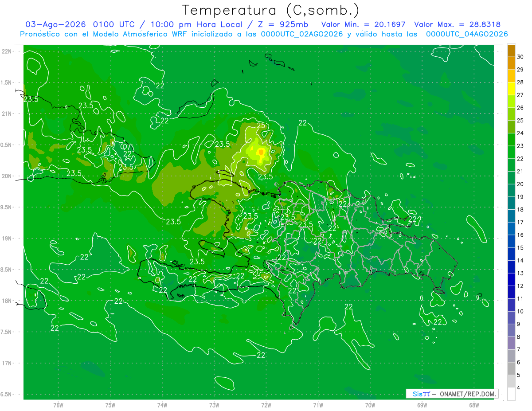Click the legend value "17"

pyautogui.click(x=520, y=222)
